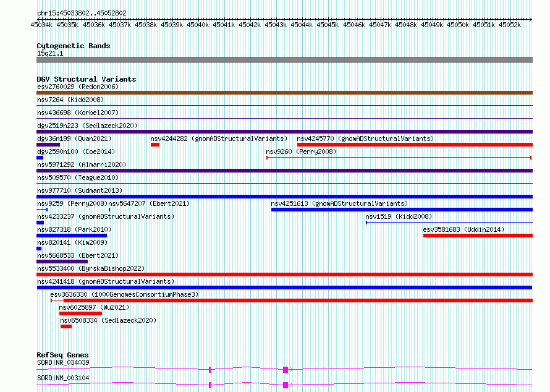The height and width of the screenshot is (392, 550).
Task: Click the 15q21.1 band label
Action: click(50, 53)
